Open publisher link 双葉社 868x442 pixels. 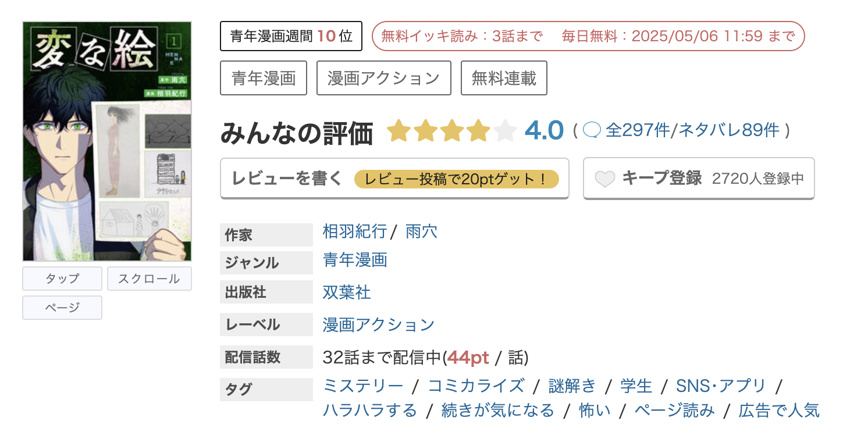coord(346,293)
